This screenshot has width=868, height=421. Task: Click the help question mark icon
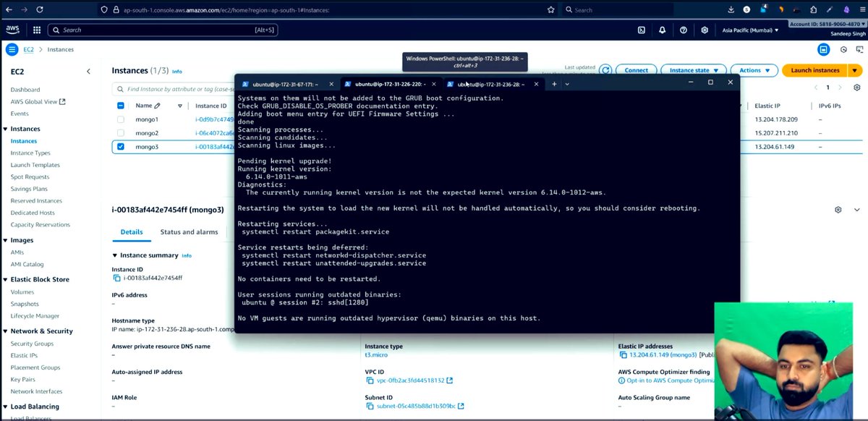tap(683, 30)
